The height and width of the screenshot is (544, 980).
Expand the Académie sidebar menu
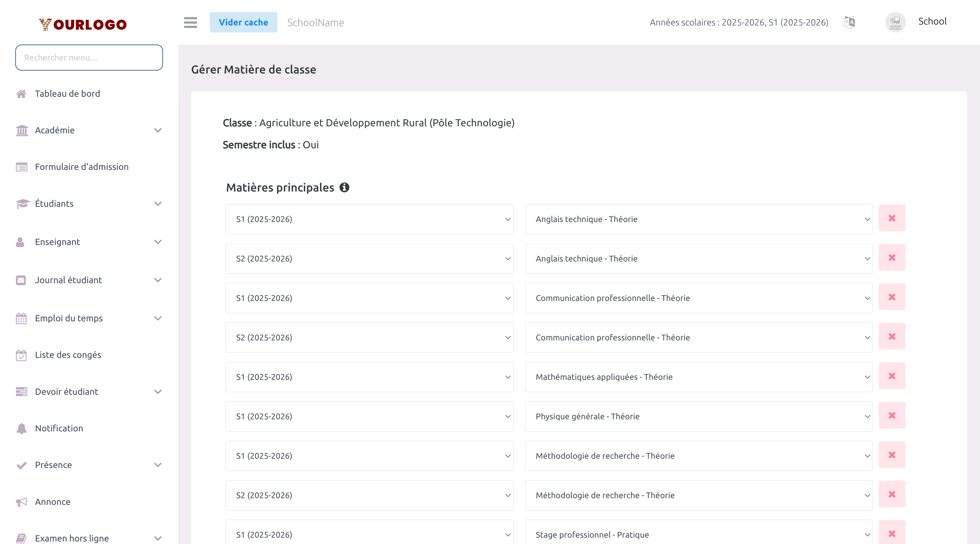click(x=89, y=130)
